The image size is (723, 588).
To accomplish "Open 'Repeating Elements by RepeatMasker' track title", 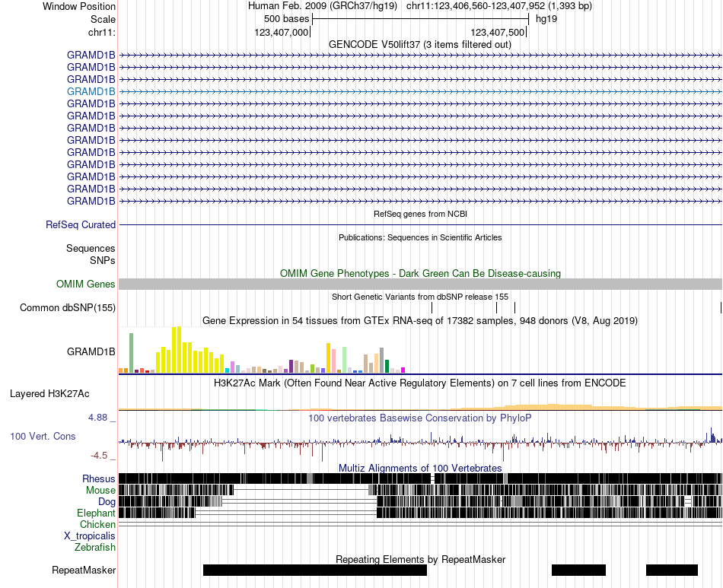I will [x=421, y=559].
